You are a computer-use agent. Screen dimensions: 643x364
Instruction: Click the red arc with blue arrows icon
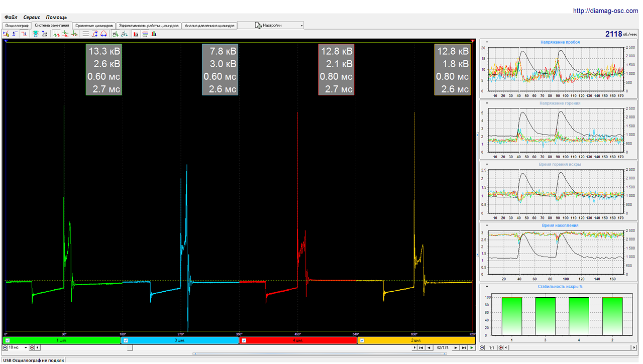point(103,34)
